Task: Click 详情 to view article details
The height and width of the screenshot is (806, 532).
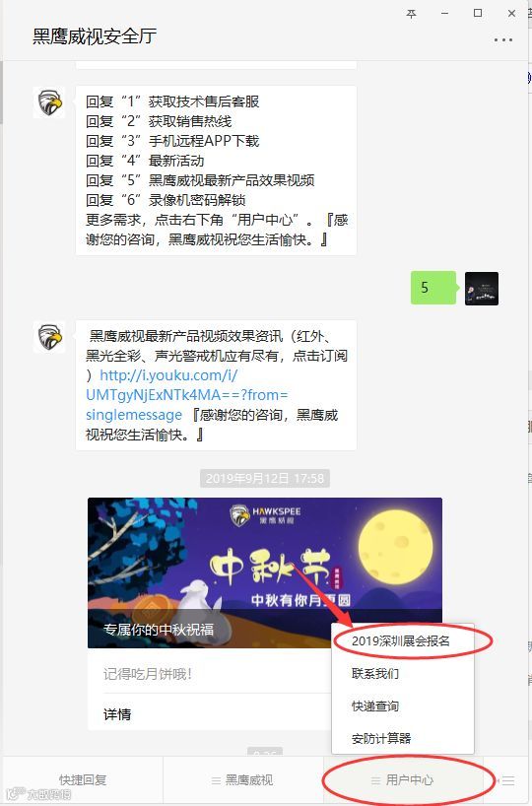Action: (117, 714)
